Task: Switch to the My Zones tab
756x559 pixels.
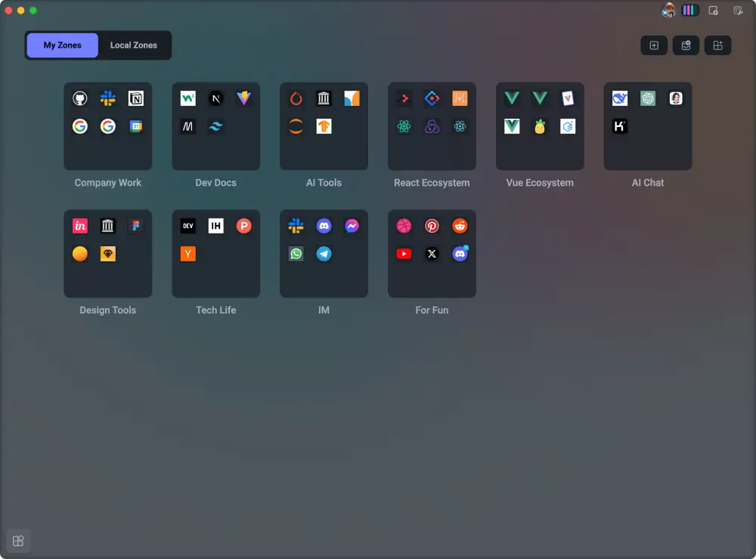Action: point(62,45)
